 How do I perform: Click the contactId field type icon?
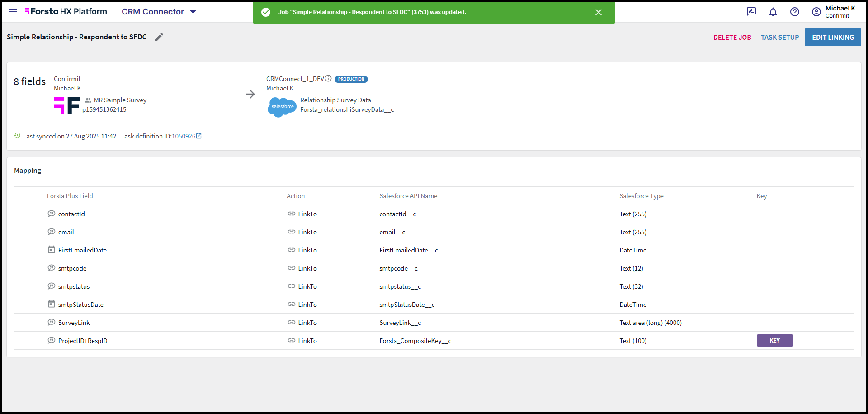52,214
